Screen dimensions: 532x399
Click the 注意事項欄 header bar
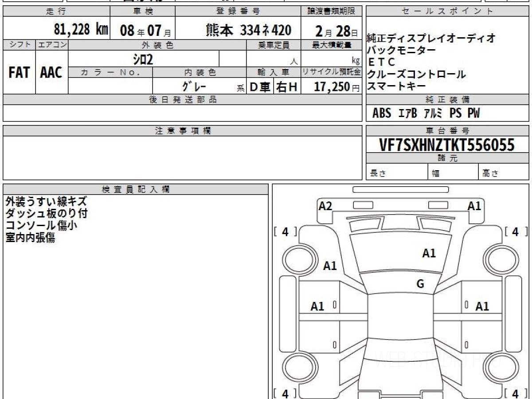click(x=183, y=131)
